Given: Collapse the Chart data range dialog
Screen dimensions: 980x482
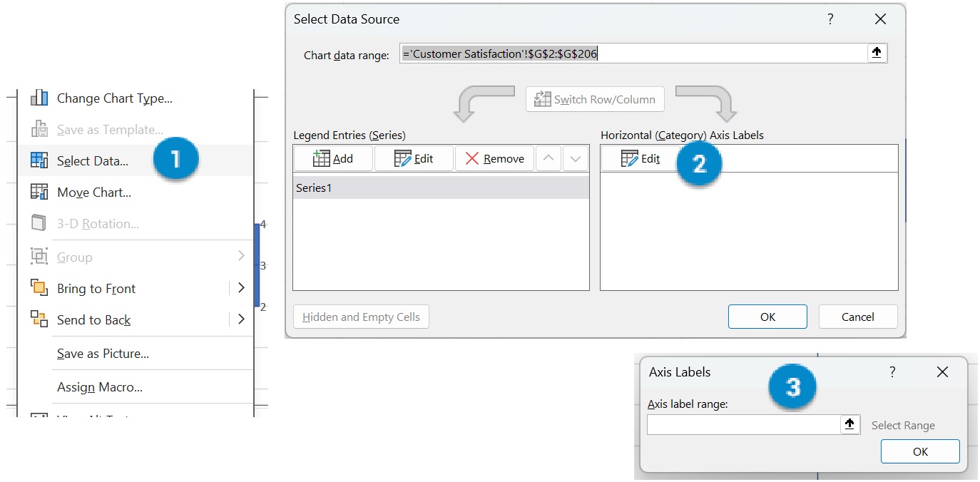Looking at the screenshot, I should 877,53.
